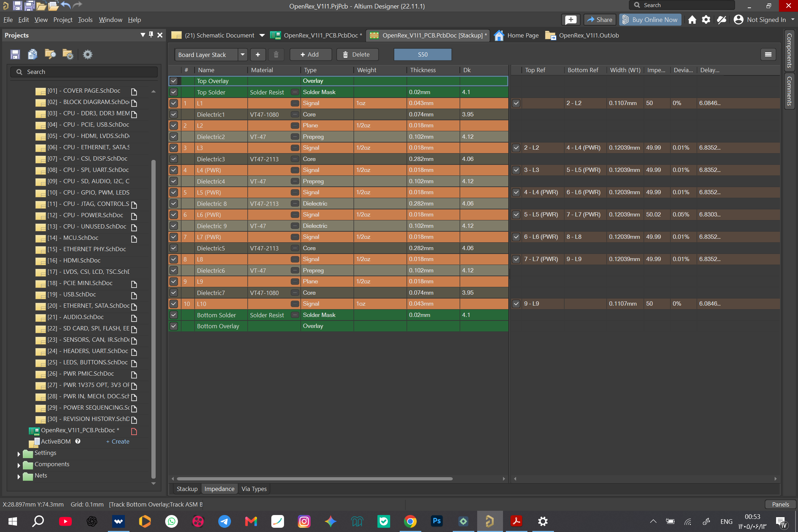Open the Project menu
Image resolution: width=798 pixels, height=532 pixels.
[x=63, y=20]
